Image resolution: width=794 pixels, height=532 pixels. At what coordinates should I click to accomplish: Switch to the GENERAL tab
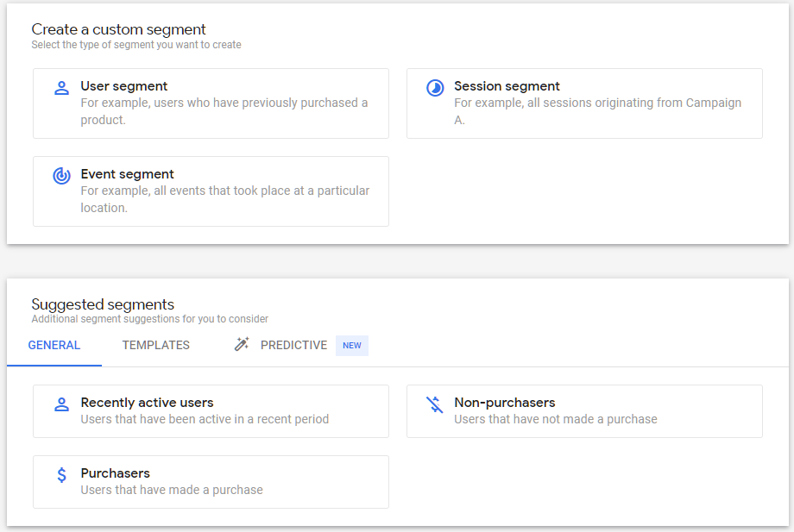pos(54,346)
